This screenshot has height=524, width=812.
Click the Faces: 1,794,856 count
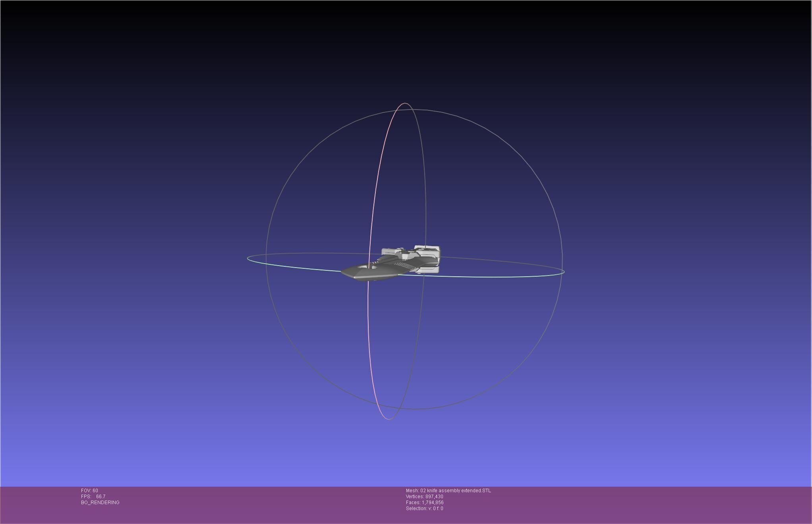(425, 503)
